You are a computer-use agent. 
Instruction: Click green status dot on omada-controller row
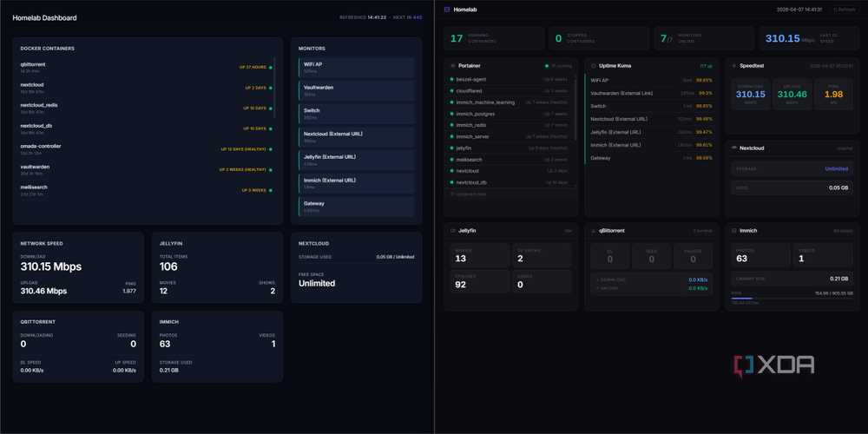(x=270, y=149)
